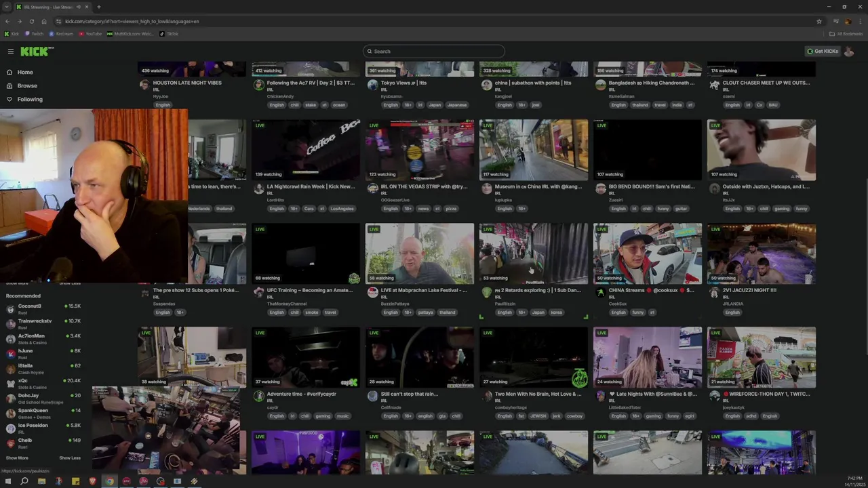Select the pattaya tag on BuzzinPattaya stream
868x488 pixels.
(425, 312)
